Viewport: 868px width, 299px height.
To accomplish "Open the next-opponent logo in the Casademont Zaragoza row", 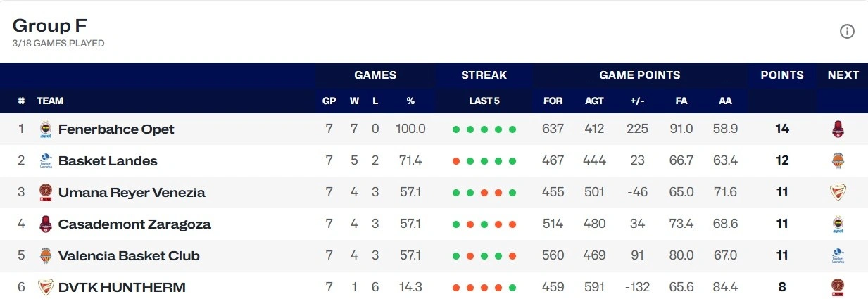I will pos(838,224).
